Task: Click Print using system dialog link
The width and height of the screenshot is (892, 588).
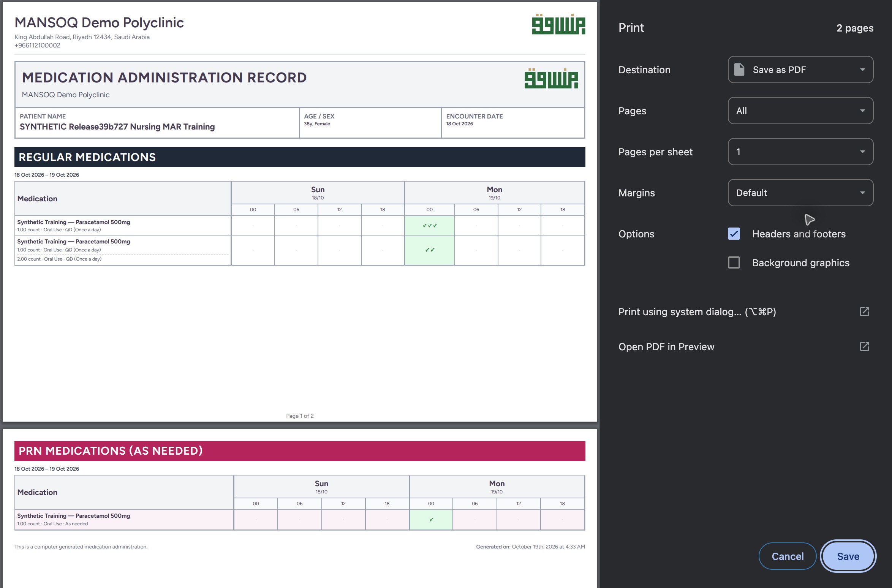Action: click(x=697, y=311)
